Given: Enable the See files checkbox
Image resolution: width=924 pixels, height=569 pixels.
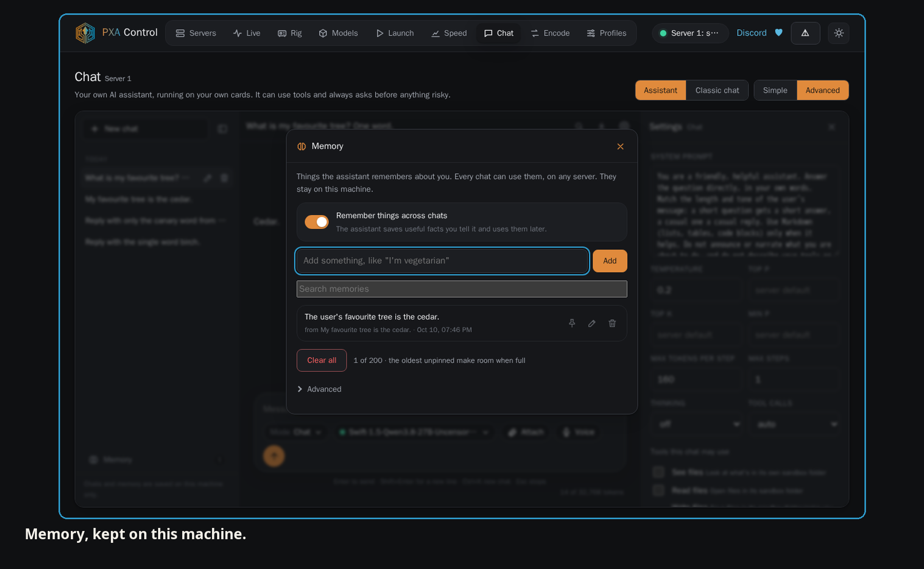Looking at the screenshot, I should [x=659, y=472].
